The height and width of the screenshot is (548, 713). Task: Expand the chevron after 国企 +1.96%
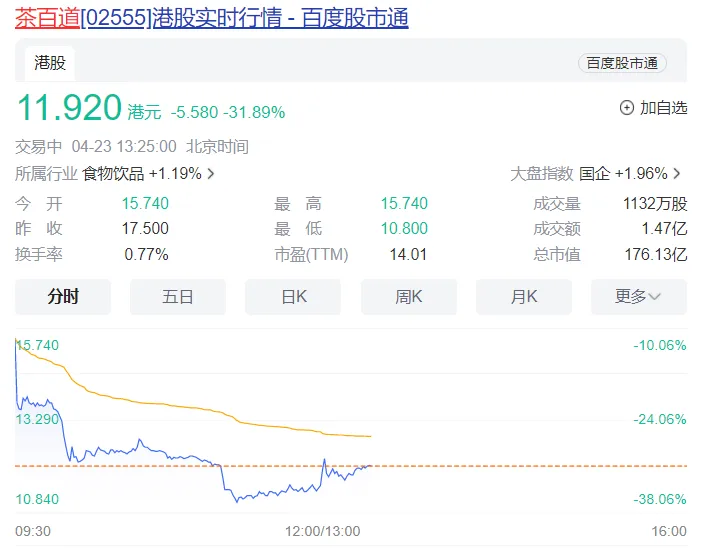[677, 174]
